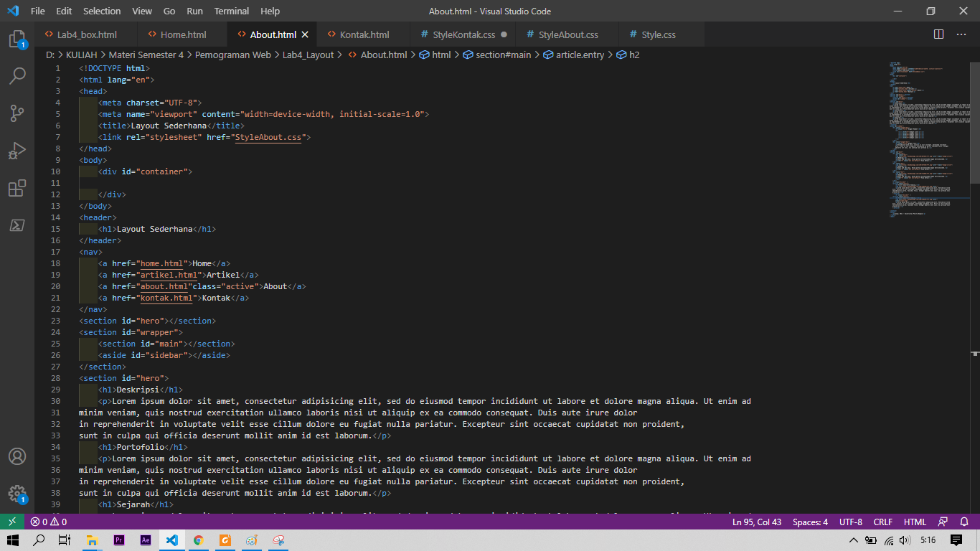980x551 pixels.
Task: Open the Run and Debug view
Action: [17, 151]
